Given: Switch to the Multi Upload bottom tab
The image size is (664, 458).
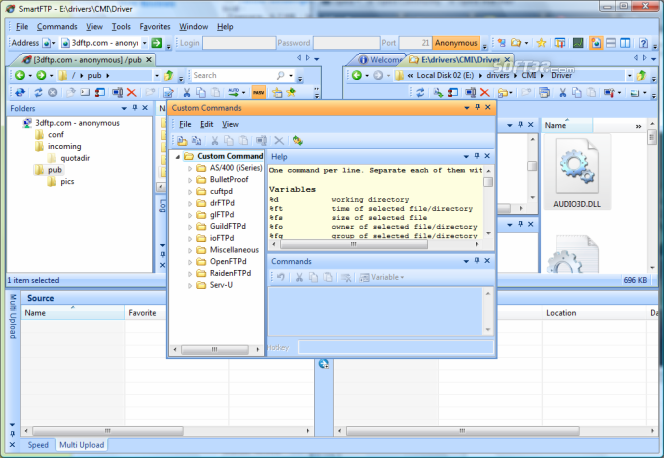Looking at the screenshot, I should (81, 445).
